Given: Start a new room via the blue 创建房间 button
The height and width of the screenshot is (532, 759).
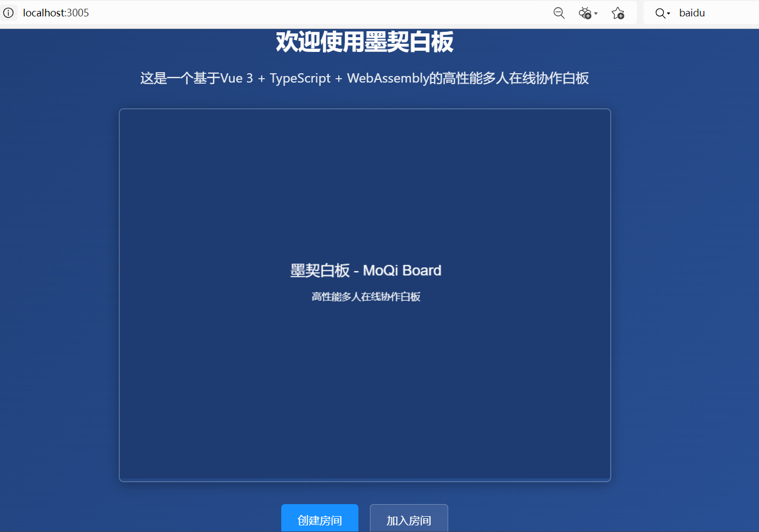Looking at the screenshot, I should click(x=320, y=520).
